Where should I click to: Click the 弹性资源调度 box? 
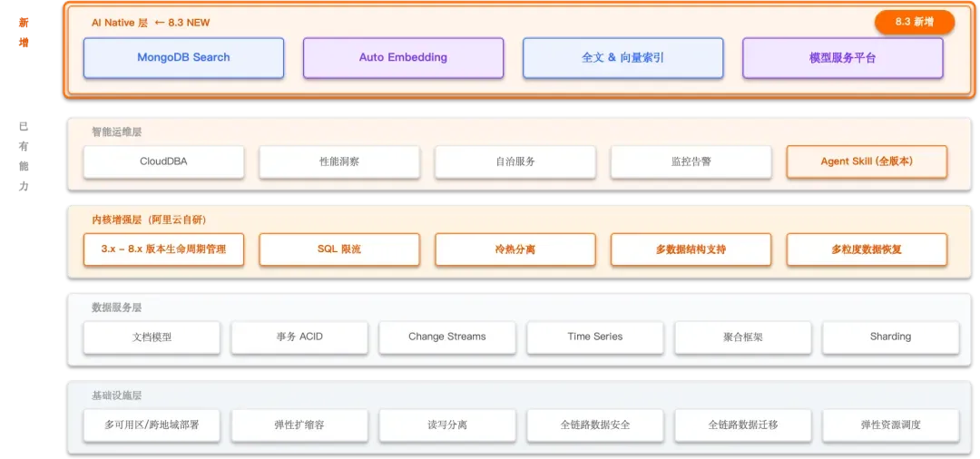(891, 425)
